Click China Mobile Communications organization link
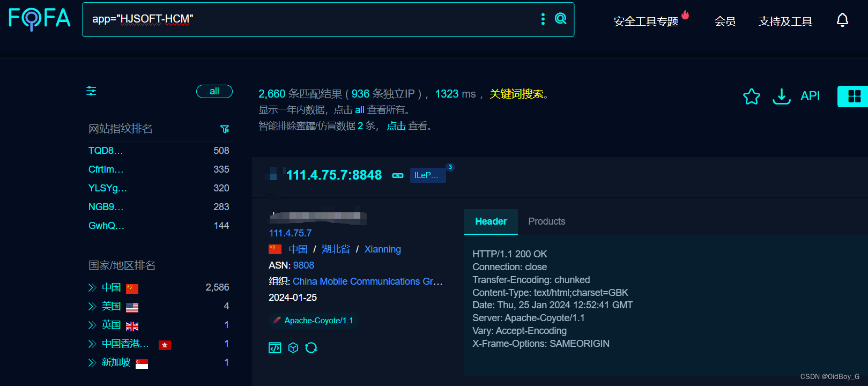Viewport: 868px width, 386px height. [368, 281]
